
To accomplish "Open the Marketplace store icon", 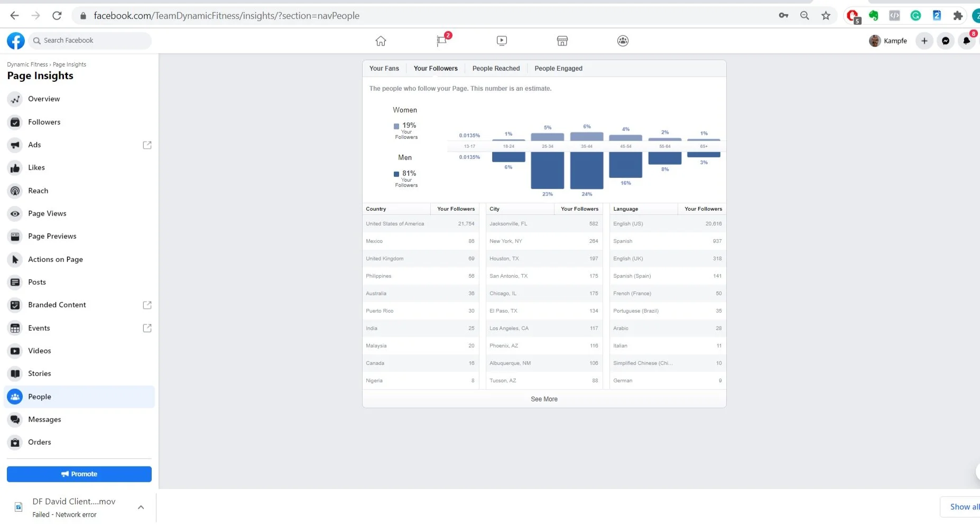I will coord(562,41).
